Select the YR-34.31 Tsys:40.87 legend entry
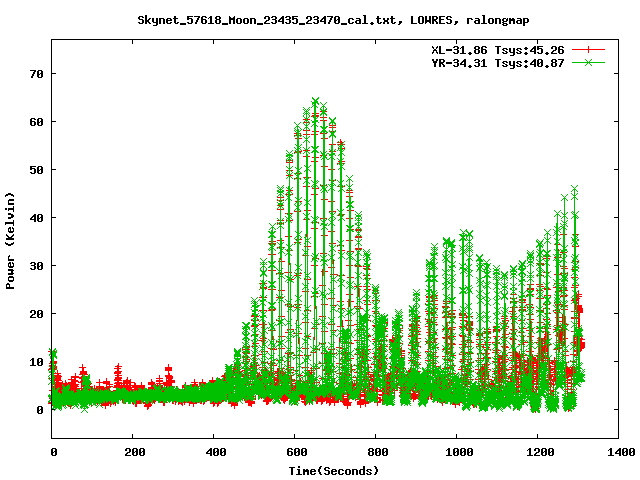This screenshot has height=480, width=640. click(x=498, y=63)
